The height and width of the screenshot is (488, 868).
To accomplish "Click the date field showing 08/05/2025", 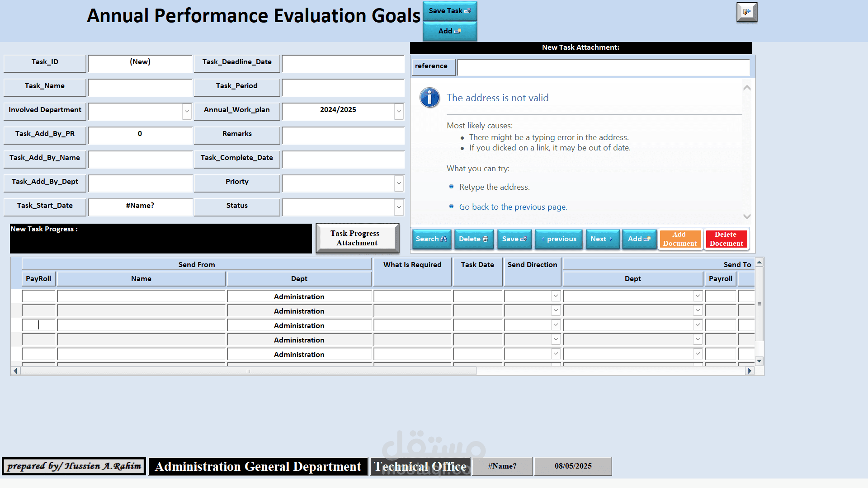I will (573, 466).
